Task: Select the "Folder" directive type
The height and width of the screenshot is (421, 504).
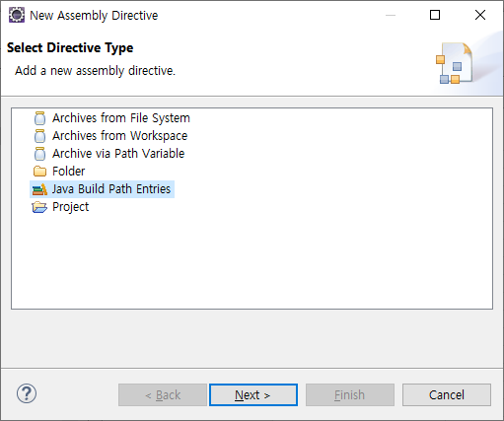Action: 68,172
